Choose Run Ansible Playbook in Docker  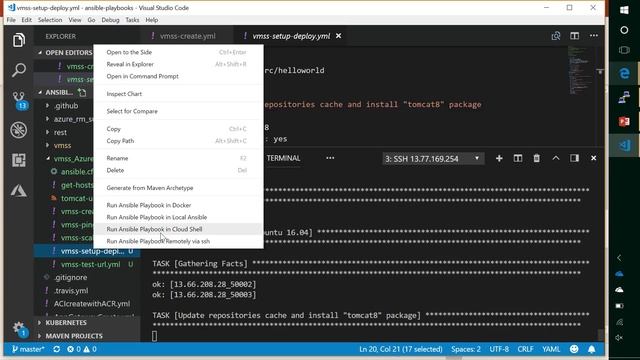tap(178, 205)
